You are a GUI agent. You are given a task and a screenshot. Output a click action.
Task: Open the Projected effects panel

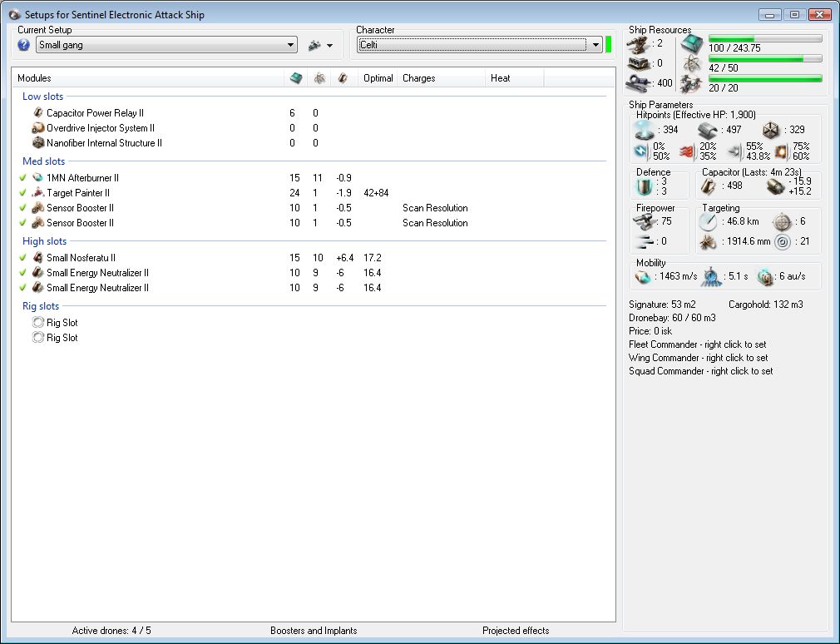(x=516, y=631)
